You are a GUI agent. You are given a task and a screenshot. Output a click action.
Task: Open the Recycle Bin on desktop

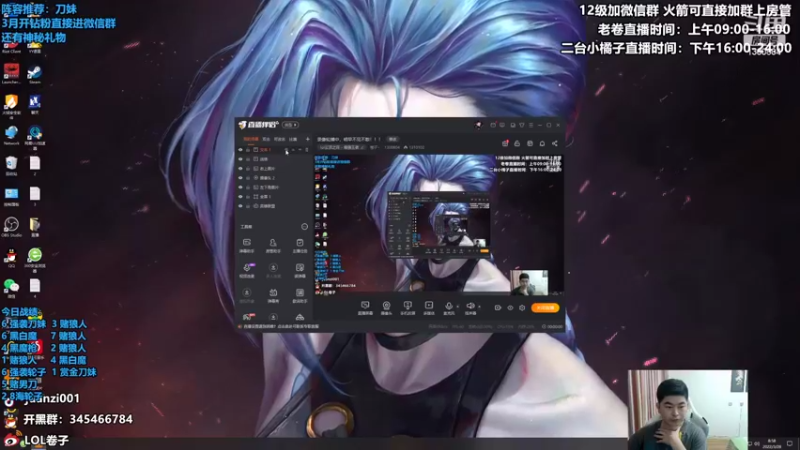[x=11, y=166]
